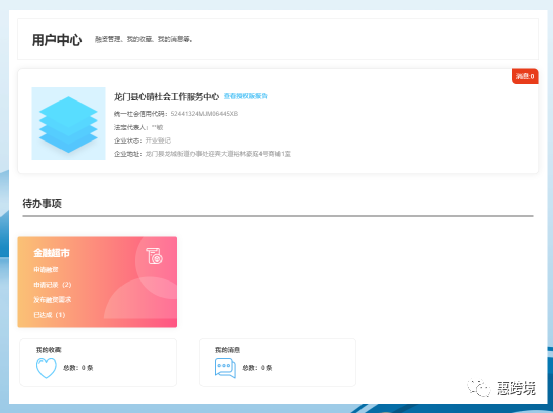The width and height of the screenshot is (553, 413).
Task: Open the 查看授权版报告 link
Action: (x=245, y=96)
